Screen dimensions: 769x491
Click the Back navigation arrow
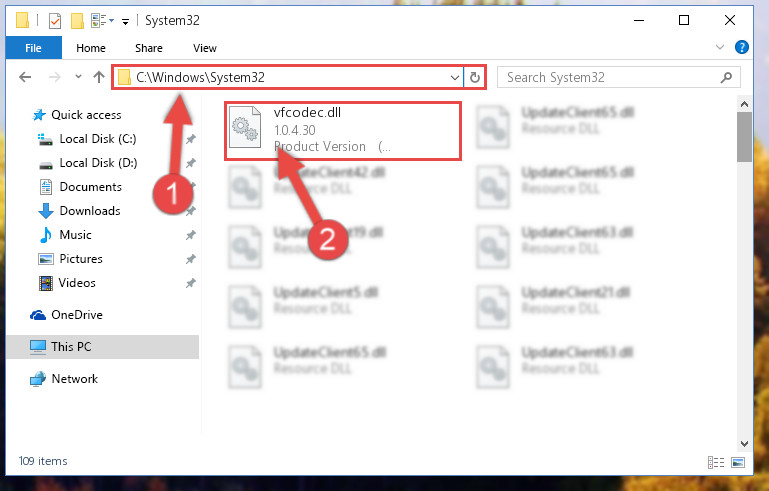pos(25,77)
